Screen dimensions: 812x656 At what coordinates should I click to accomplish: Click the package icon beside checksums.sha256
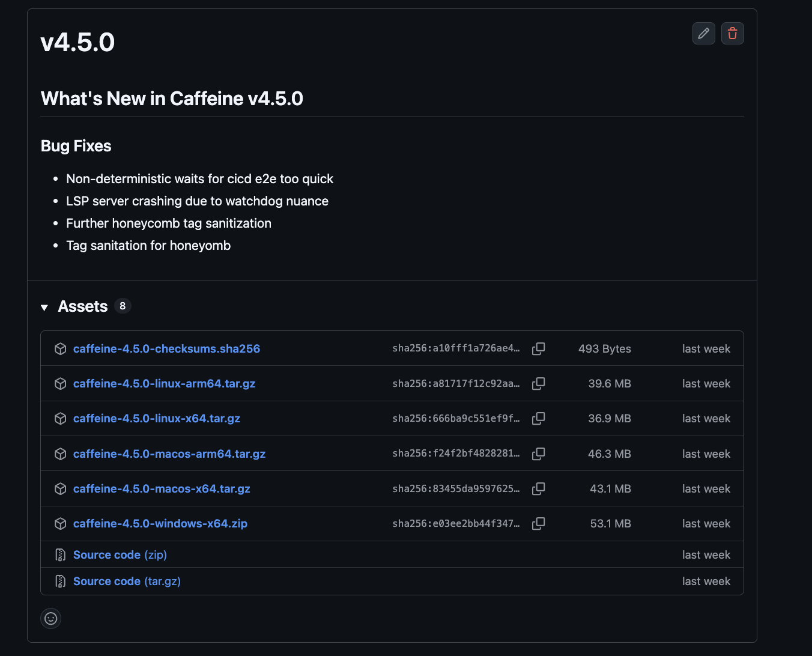tap(60, 348)
